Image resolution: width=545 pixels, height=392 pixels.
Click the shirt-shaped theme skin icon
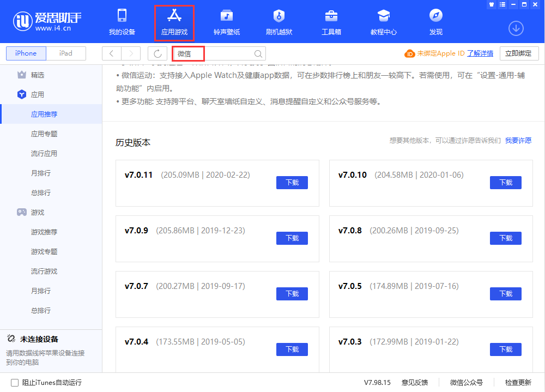[492, 5]
